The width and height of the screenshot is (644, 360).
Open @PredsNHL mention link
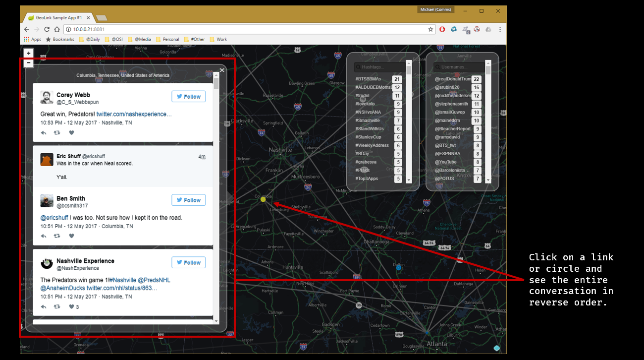coord(154,280)
